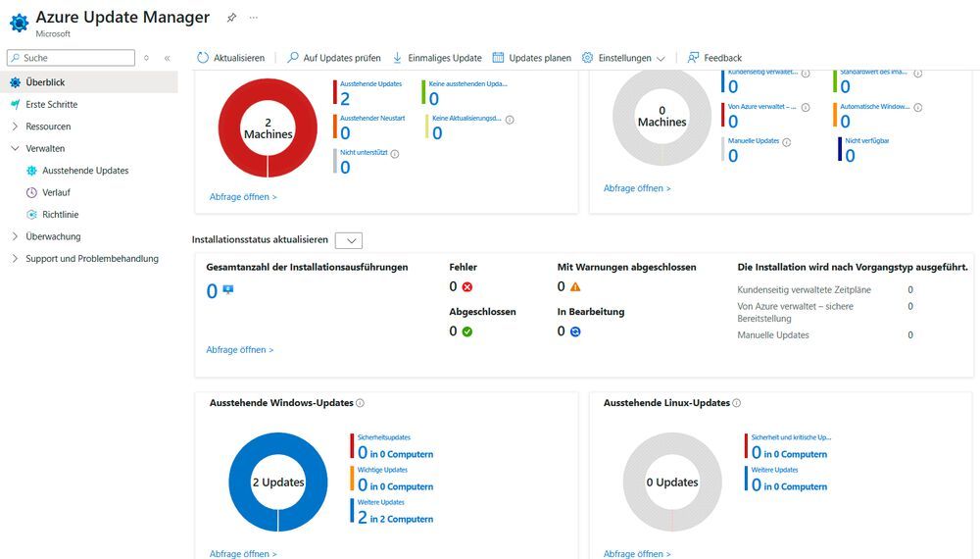The height and width of the screenshot is (559, 980).
Task: Click the red error icon under Fehler
Action: point(467,287)
